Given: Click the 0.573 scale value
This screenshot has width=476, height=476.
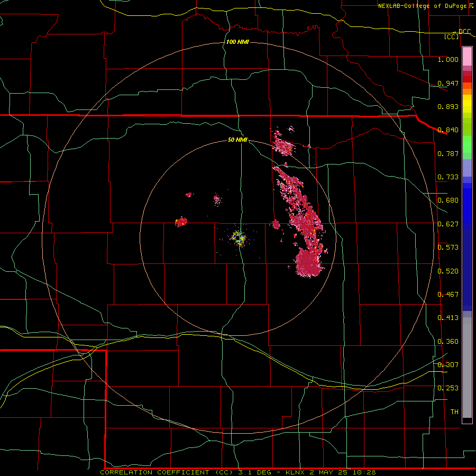Looking at the screenshot, I should 448,247.
